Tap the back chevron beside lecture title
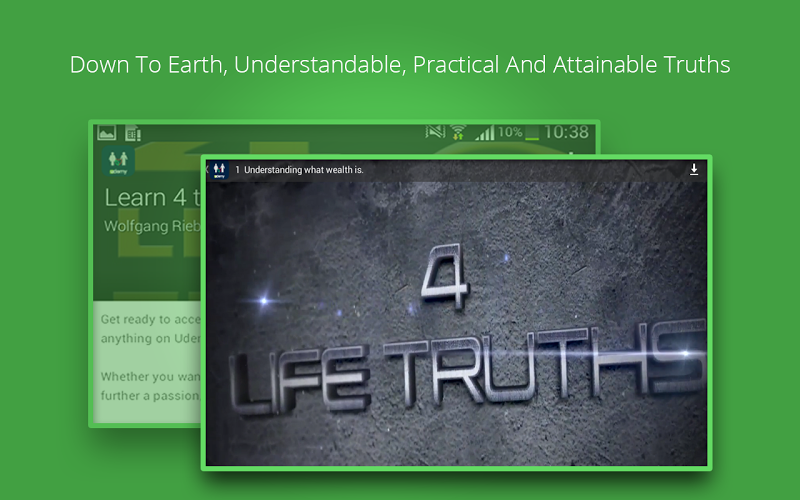 207,169
